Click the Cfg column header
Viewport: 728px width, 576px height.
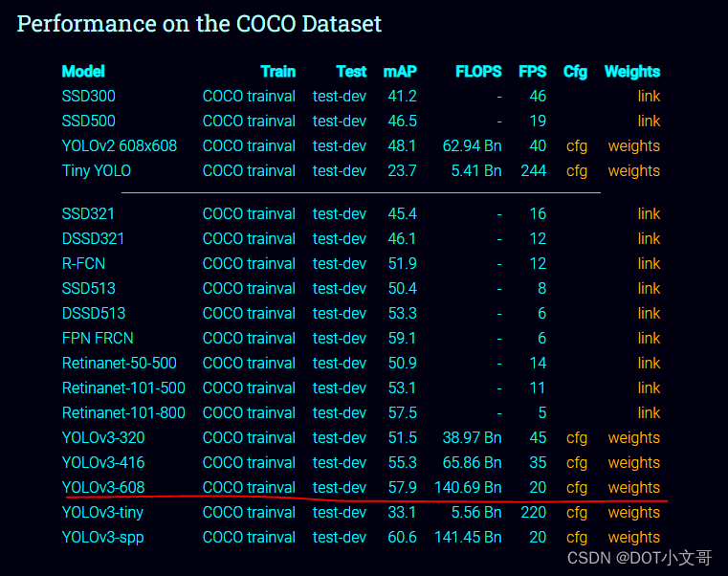(x=575, y=72)
